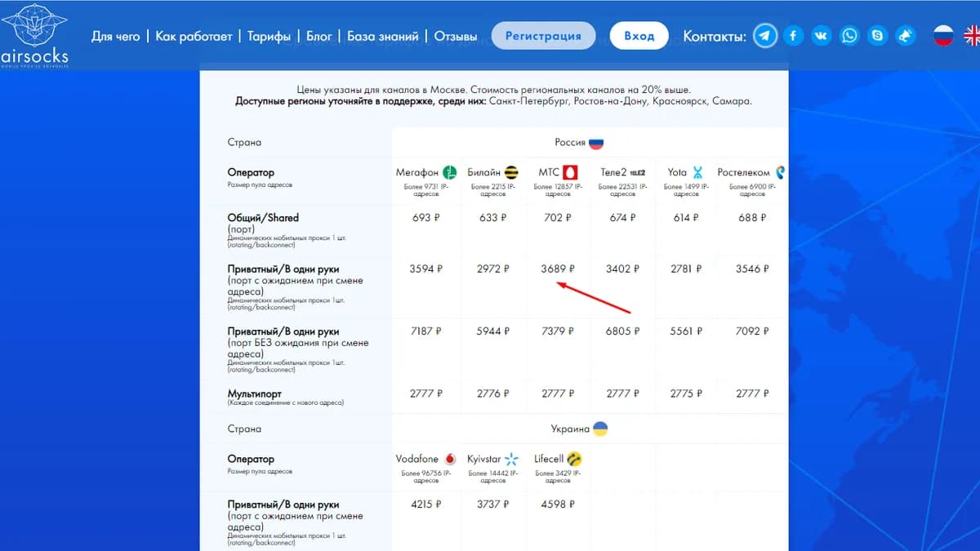Click the Vodafone operator logo

click(x=452, y=459)
